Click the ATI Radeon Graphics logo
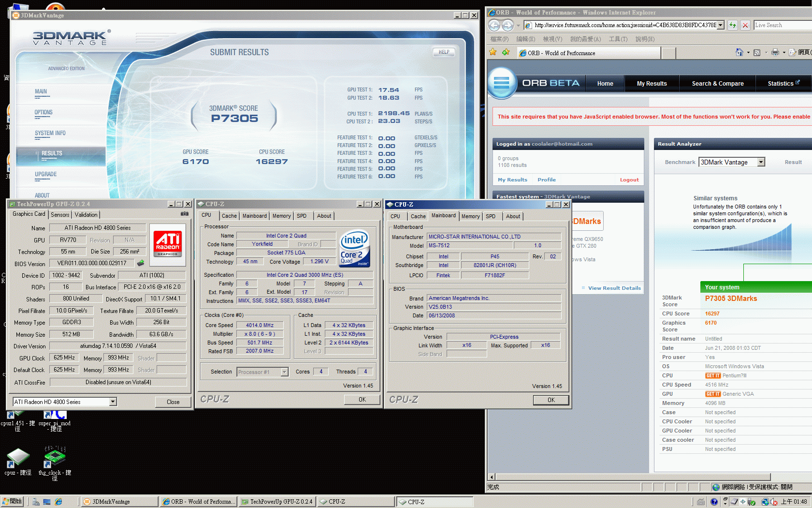 (x=168, y=244)
